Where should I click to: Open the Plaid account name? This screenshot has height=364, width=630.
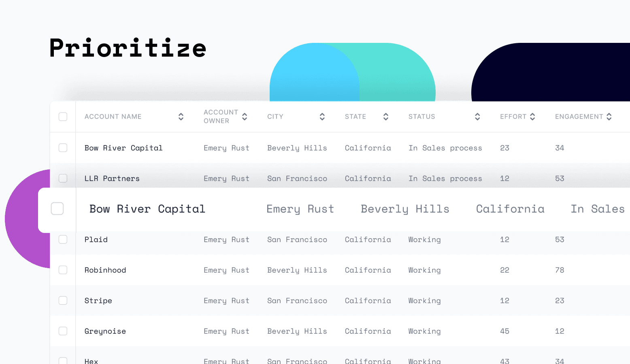point(96,239)
